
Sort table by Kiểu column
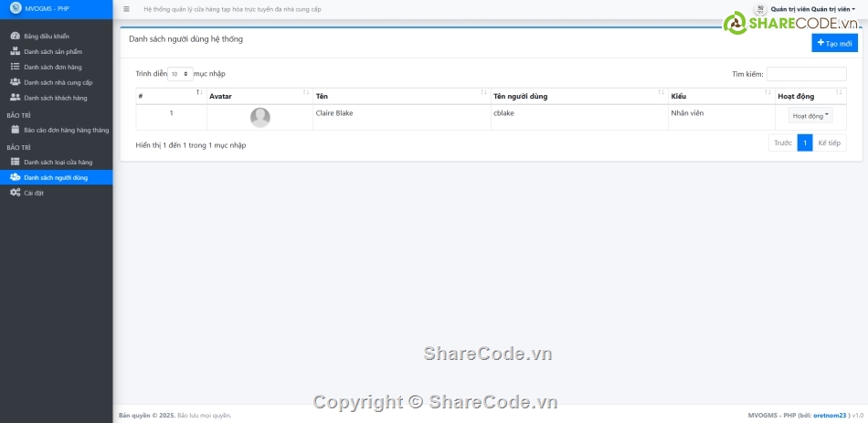[719, 96]
